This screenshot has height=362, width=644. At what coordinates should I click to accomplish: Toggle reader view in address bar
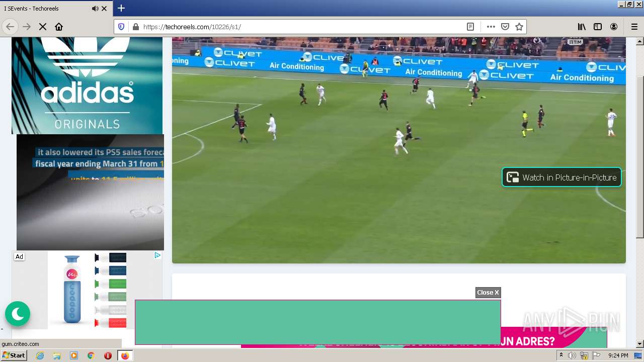coord(470,27)
